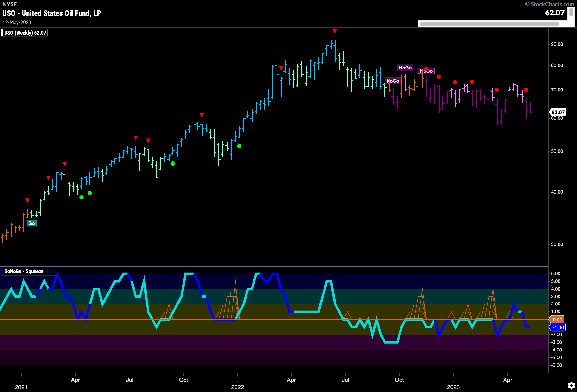Click the 2022 year label on the time axis

[x=238, y=387]
